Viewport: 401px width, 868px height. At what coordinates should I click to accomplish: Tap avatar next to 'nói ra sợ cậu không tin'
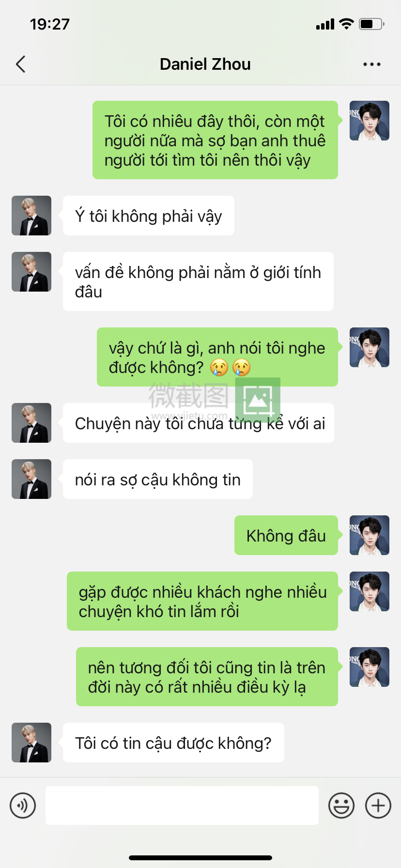[x=31, y=479]
